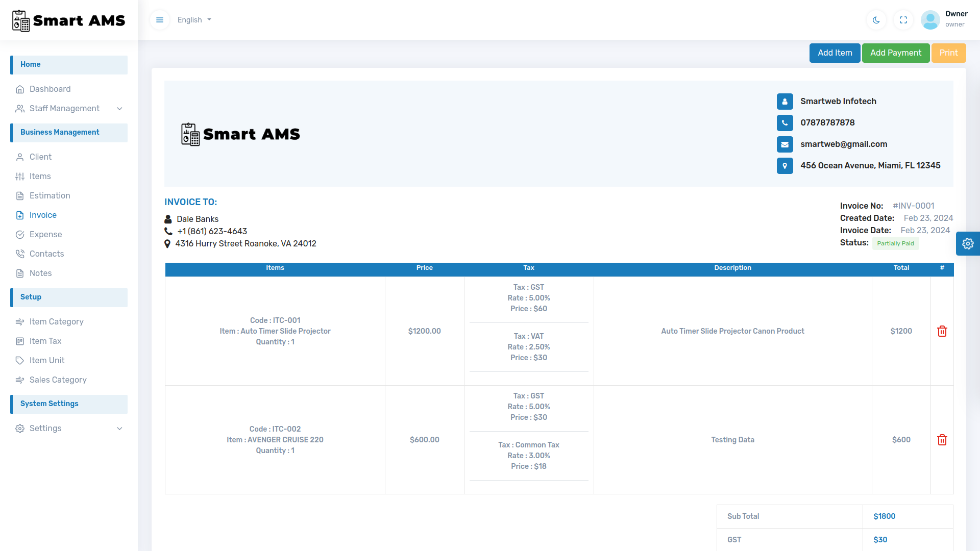Open the Contacts section via phone icon
Image resolution: width=980 pixels, height=551 pixels.
click(20, 254)
